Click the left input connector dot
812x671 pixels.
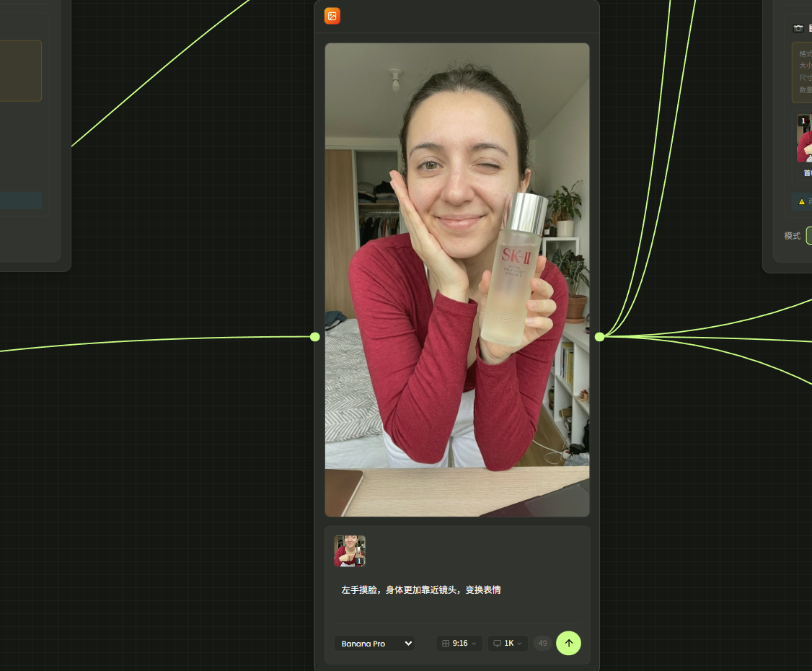[314, 337]
